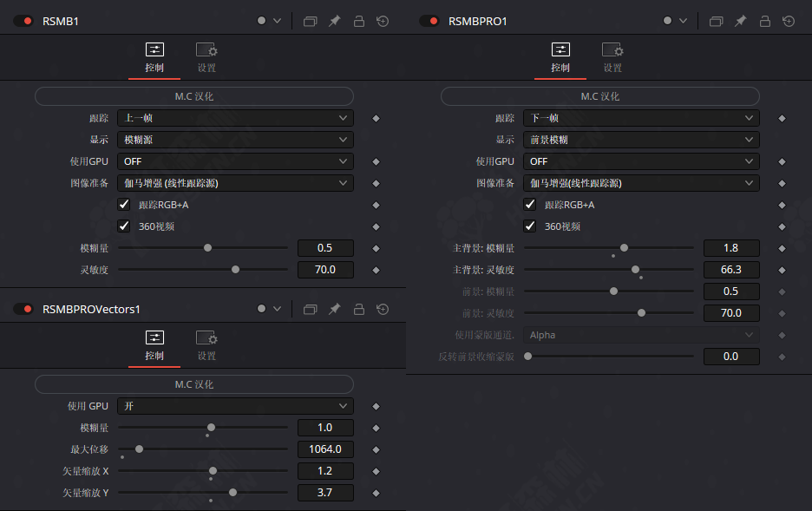The image size is (812, 511).
Task: Open RSMBPRO1 图像准备 dropdown
Action: click(x=642, y=183)
